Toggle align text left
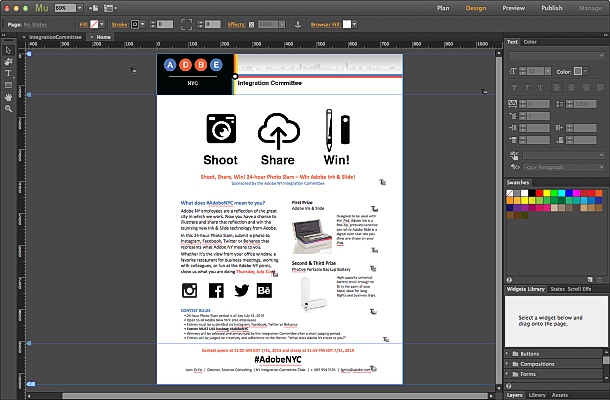The width and height of the screenshot is (610, 400). click(557, 88)
